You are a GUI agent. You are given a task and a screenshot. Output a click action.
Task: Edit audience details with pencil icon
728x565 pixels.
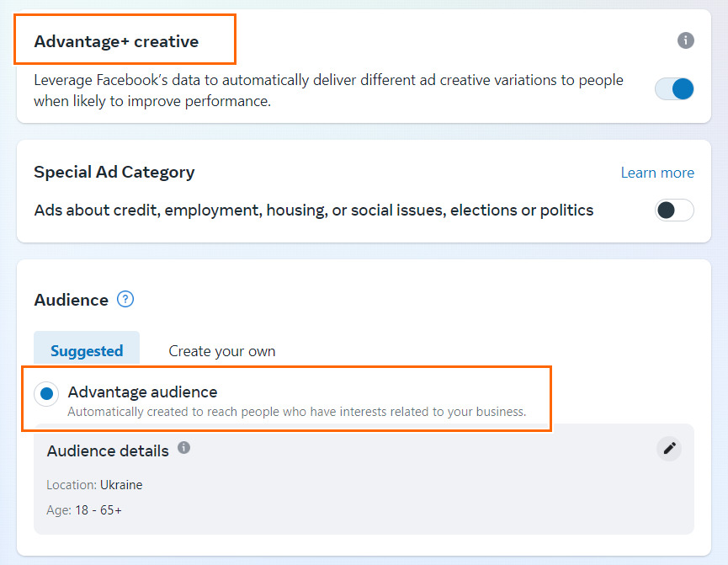669,449
